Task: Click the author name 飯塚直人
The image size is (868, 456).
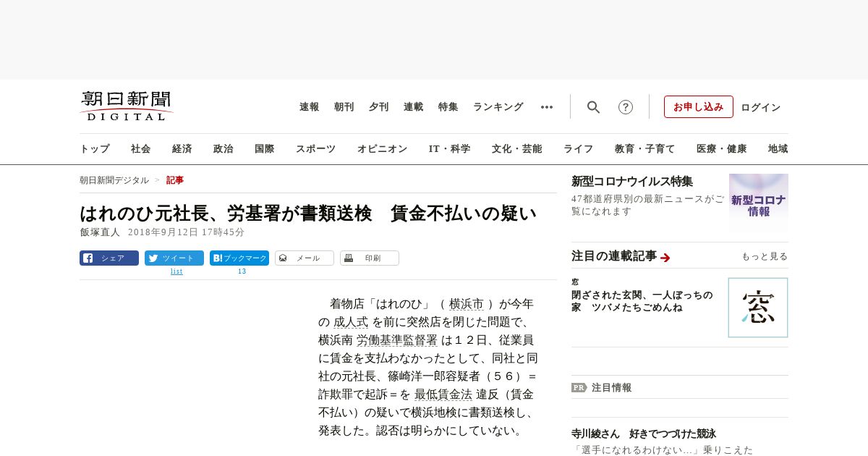Action: (100, 232)
